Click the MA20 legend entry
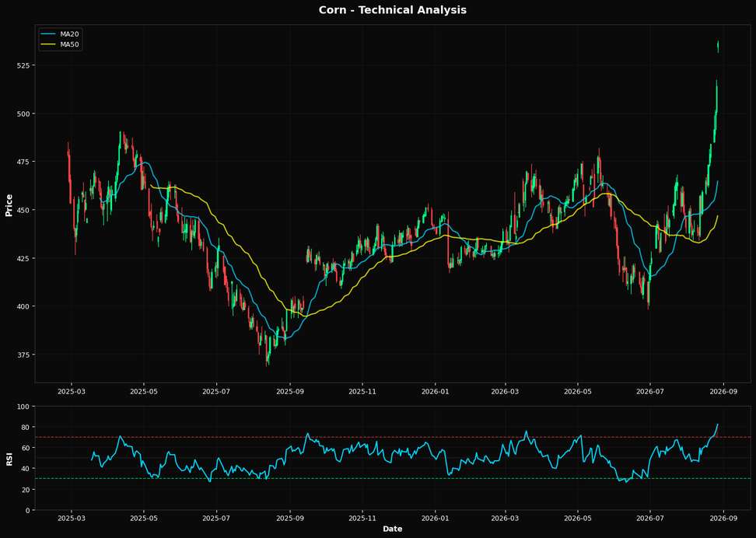The height and width of the screenshot is (538, 756). pyautogui.click(x=60, y=34)
